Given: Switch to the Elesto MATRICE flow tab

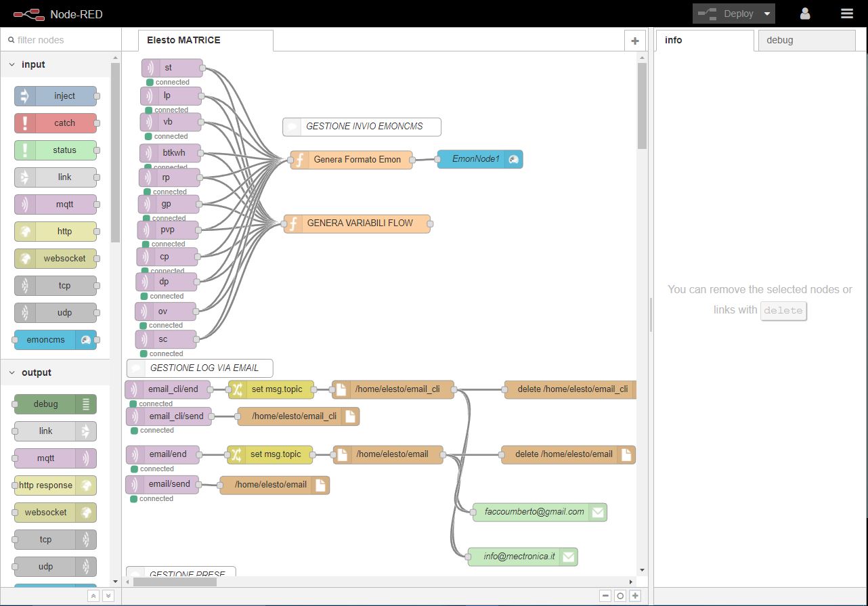Looking at the screenshot, I should click(206, 41).
